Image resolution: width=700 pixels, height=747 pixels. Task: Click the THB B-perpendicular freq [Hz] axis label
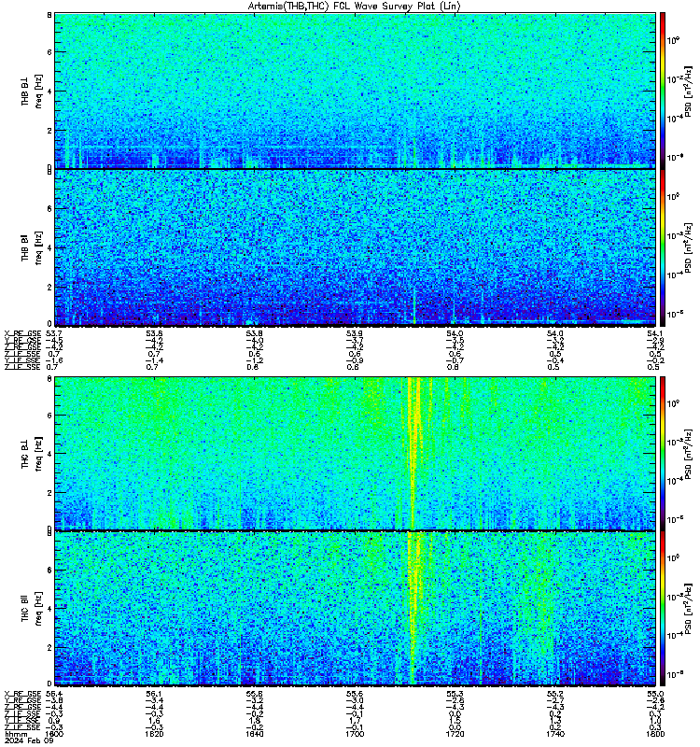(x=31, y=91)
